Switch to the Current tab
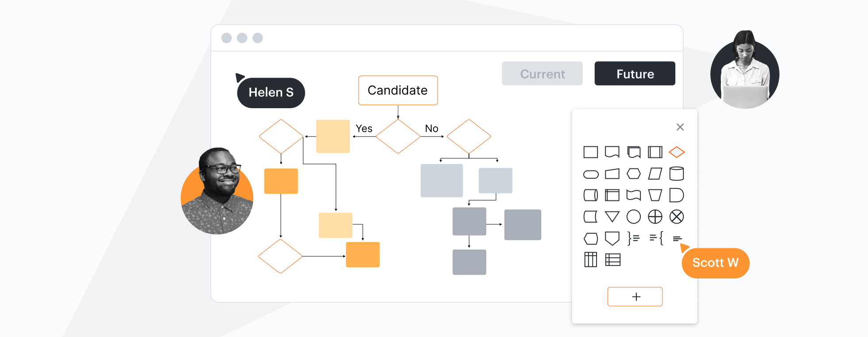The width and height of the screenshot is (868, 337). (x=542, y=74)
